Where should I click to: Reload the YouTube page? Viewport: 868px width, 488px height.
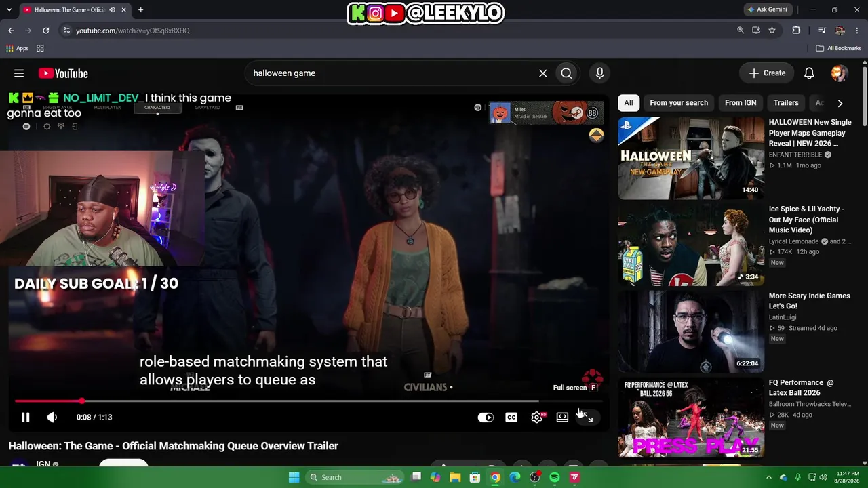click(x=45, y=30)
